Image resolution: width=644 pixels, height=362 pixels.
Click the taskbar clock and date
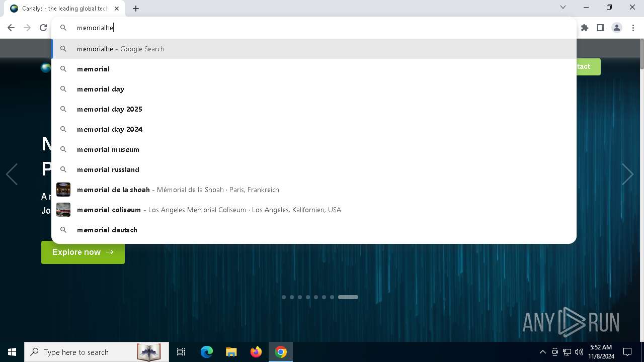click(601, 352)
